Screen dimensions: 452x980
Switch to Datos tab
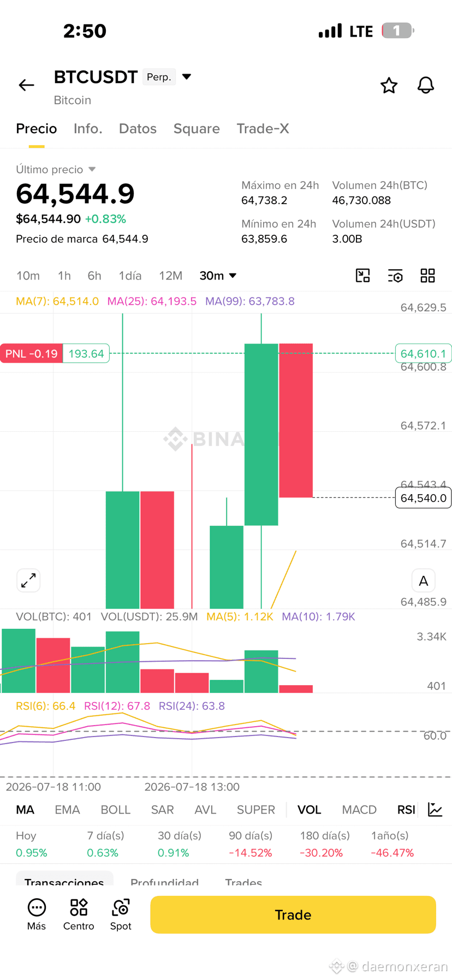pos(138,129)
